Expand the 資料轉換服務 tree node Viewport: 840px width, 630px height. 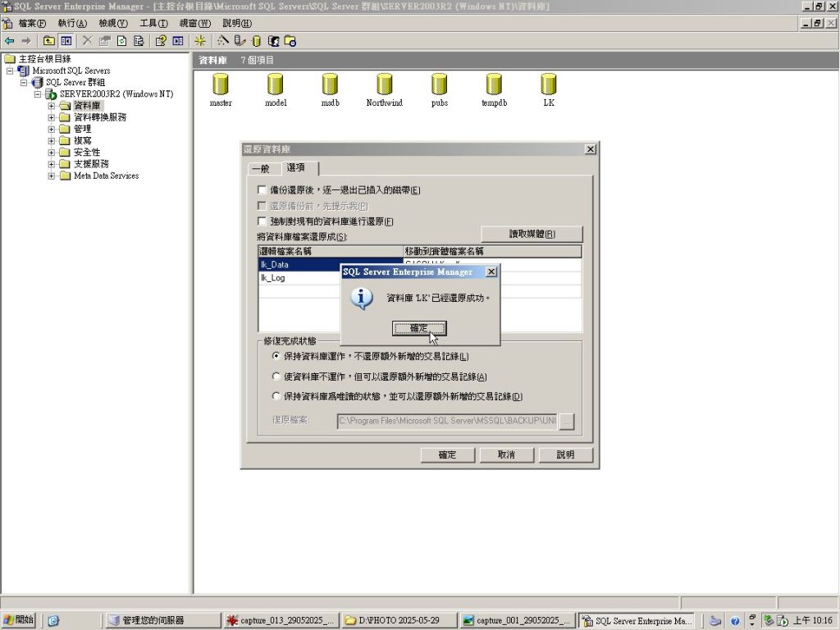[x=52, y=117]
